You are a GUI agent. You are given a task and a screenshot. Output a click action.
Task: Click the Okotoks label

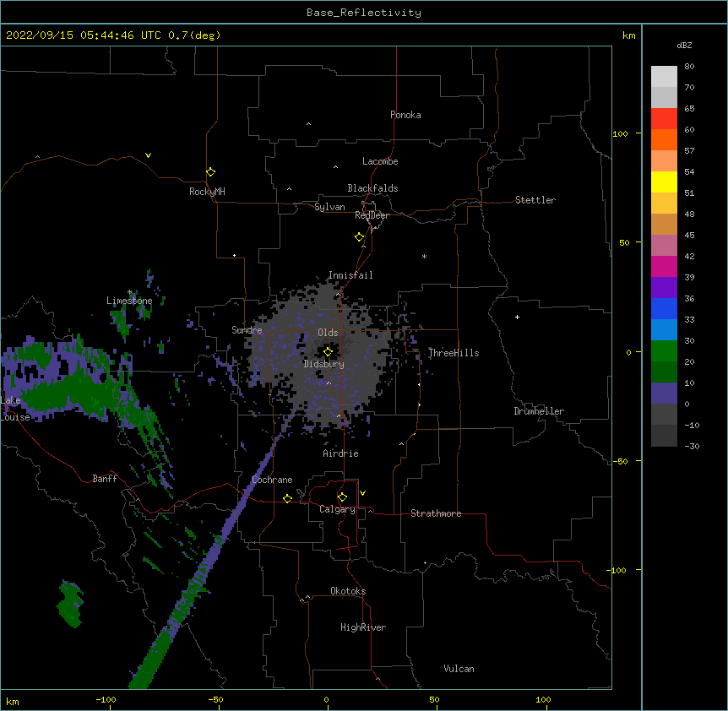(x=348, y=591)
